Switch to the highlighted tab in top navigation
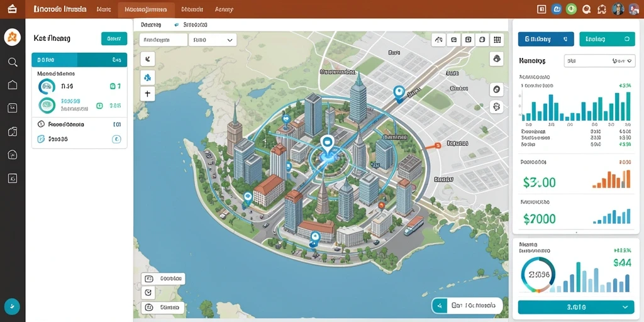This screenshot has height=322, width=644. tap(146, 9)
